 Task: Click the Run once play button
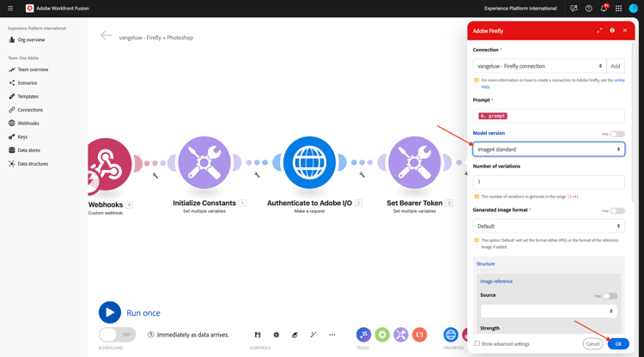110,312
